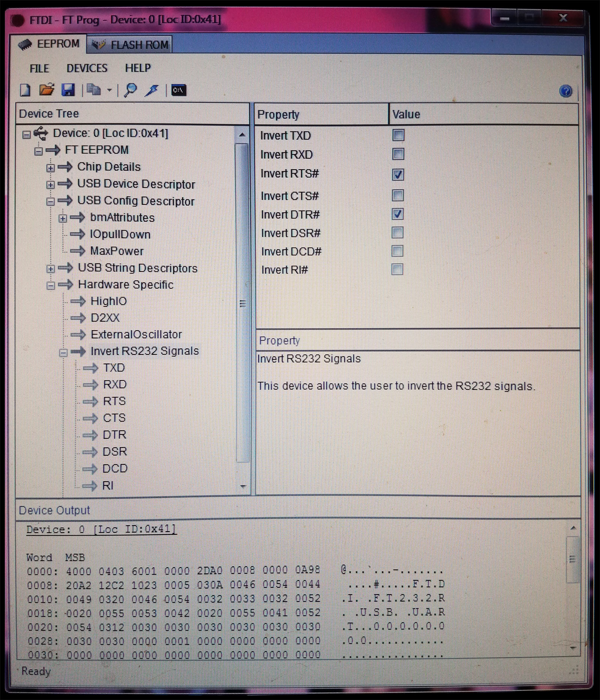Viewport: 600px width, 700px height.
Task: Select IOpullDown in the device tree
Action: 120,234
